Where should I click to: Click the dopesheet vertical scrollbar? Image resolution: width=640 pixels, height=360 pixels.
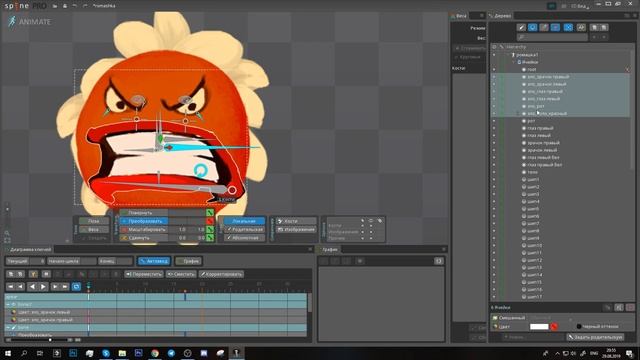click(309, 303)
